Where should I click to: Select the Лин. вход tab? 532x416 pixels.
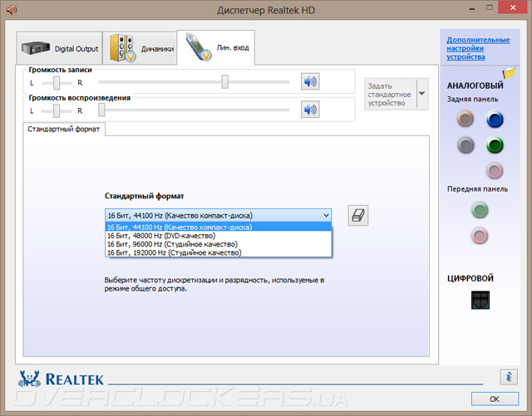pyautogui.click(x=216, y=47)
